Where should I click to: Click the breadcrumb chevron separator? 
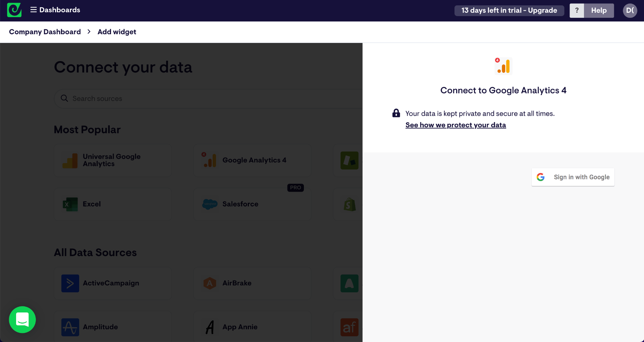pyautogui.click(x=89, y=32)
